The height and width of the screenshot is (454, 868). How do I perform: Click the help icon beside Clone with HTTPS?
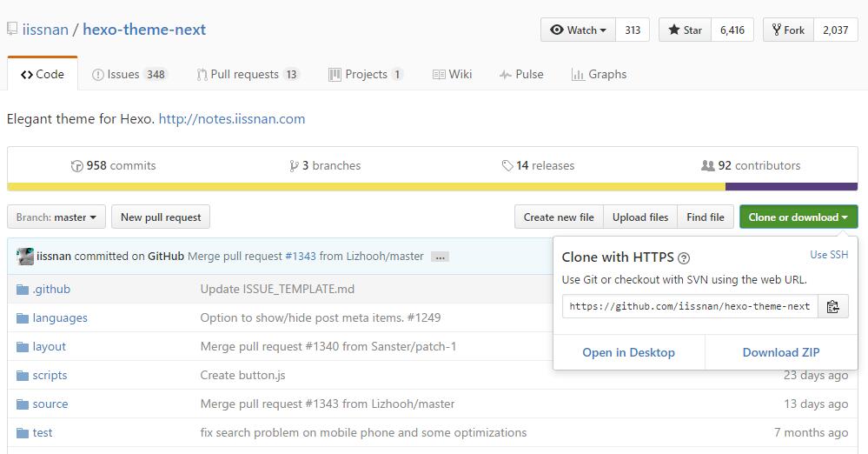click(x=684, y=258)
